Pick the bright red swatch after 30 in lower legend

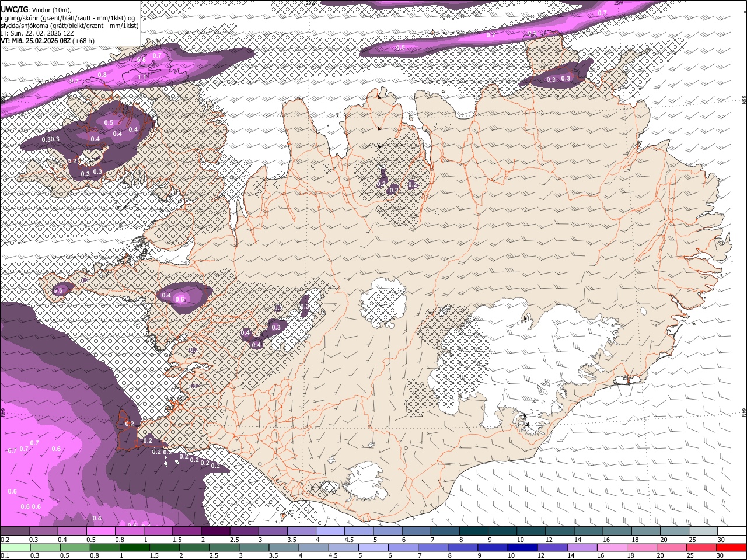click(731, 547)
